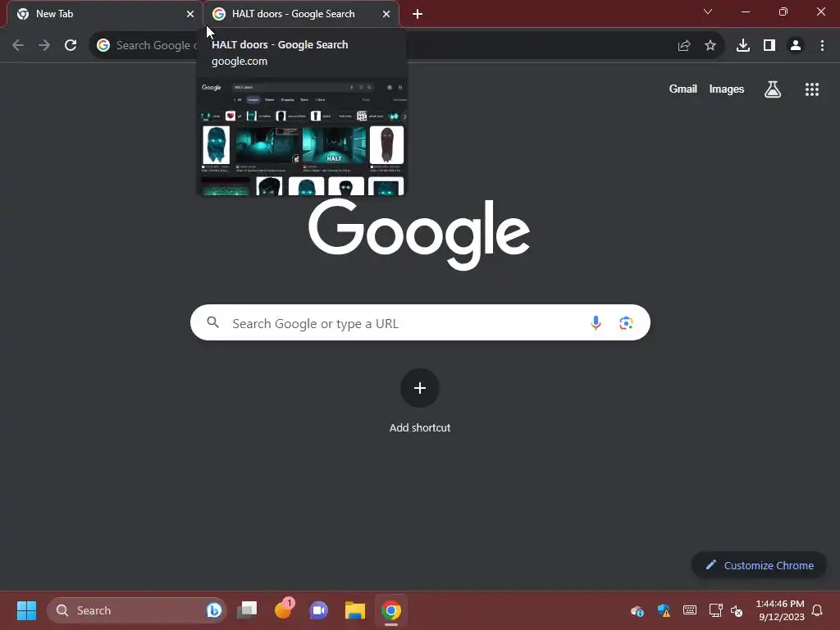
Task: Focus the Search Google or type a URL box
Action: (x=420, y=322)
